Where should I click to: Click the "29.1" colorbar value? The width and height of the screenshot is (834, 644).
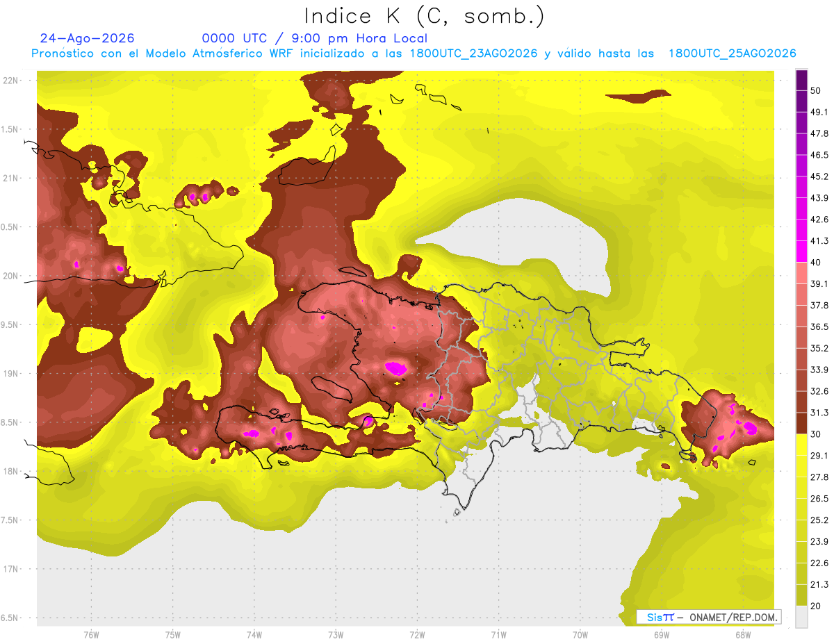point(819,456)
